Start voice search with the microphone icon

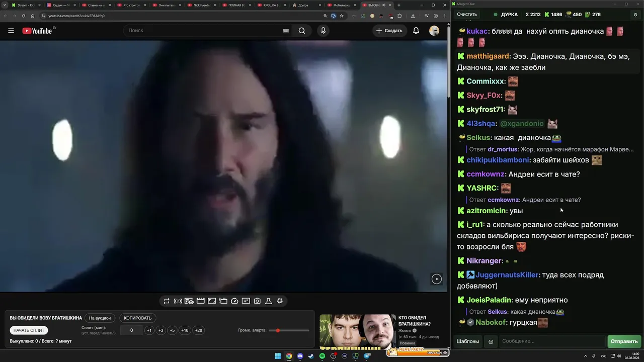pyautogui.click(x=323, y=31)
